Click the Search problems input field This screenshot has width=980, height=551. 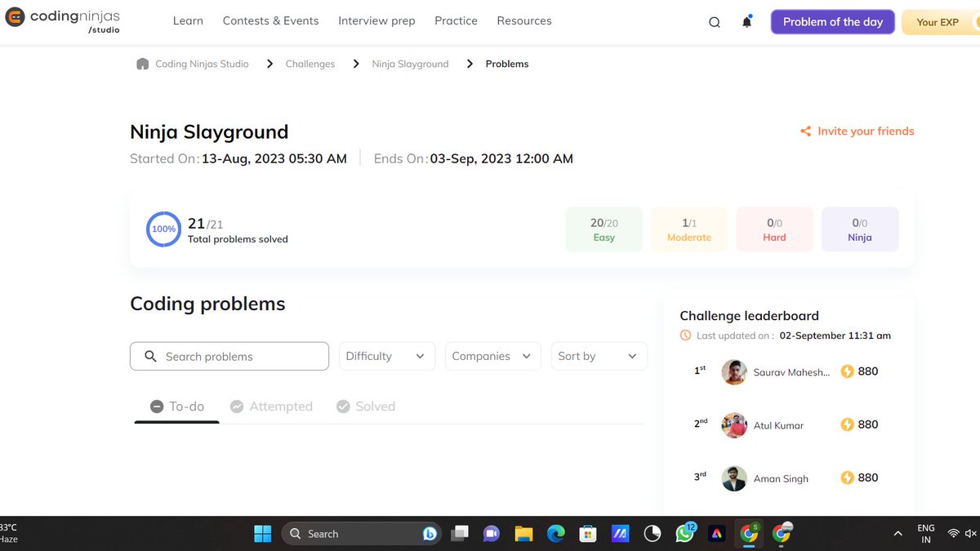[x=229, y=356]
